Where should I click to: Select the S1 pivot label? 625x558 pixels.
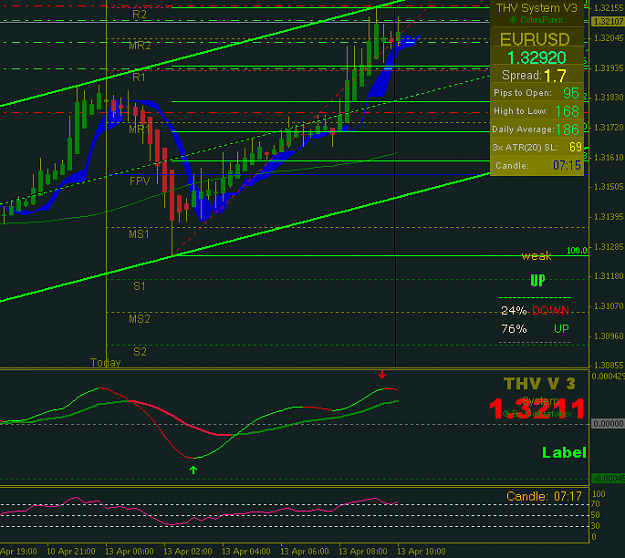coord(139,286)
